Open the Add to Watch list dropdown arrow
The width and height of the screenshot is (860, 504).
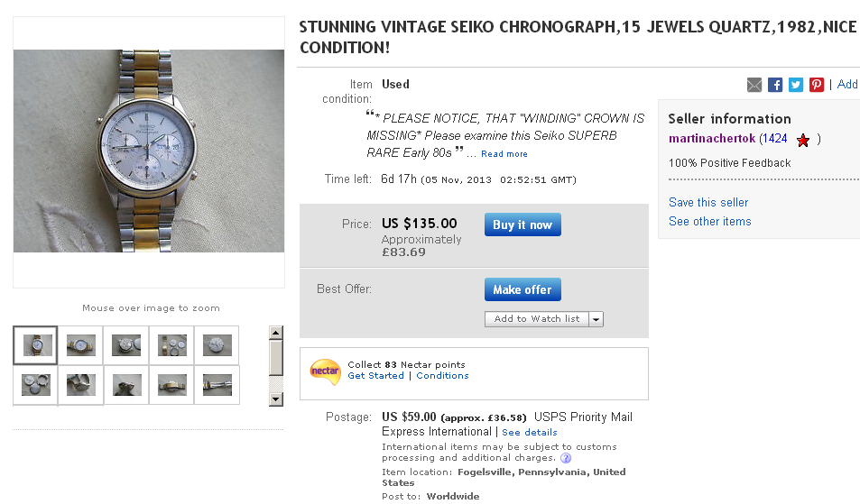click(596, 319)
